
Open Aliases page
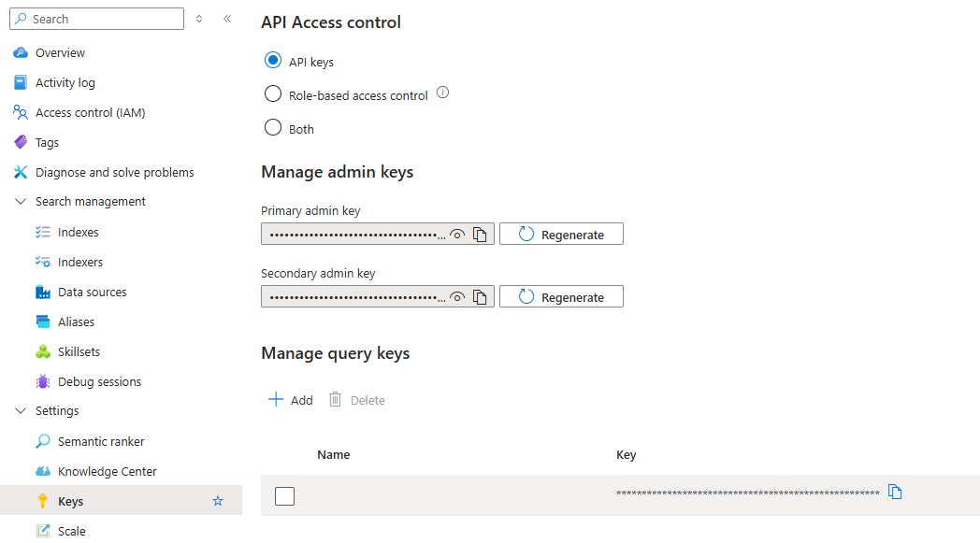coord(77,322)
